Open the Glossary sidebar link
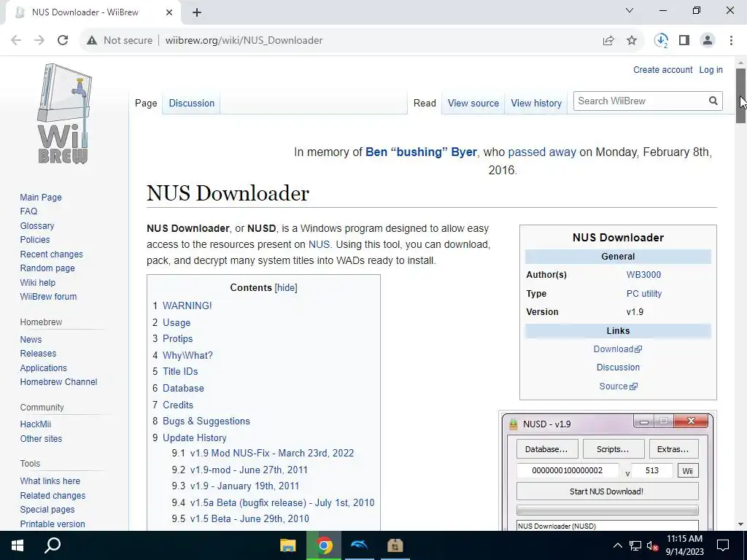Screen dimensions: 747x560 [x=37, y=226]
